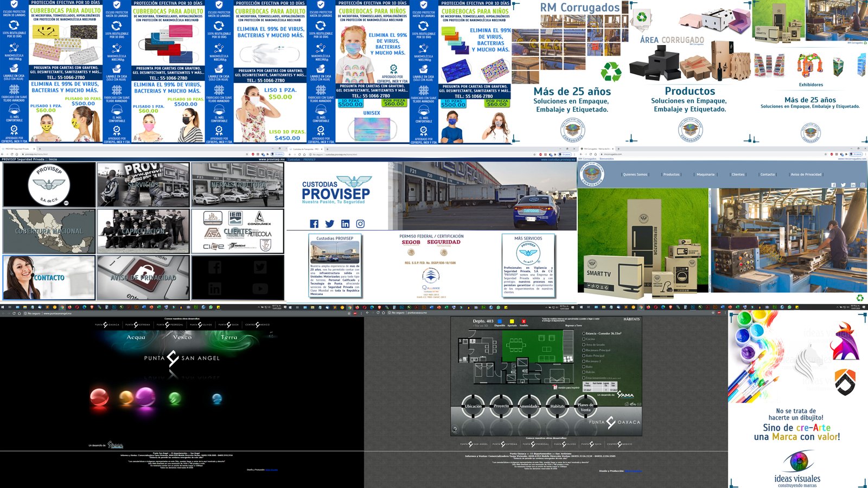Screen dimensions: 868x488
Task: Open Punta Oaxaca link on San Angel page
Action: 107,324
